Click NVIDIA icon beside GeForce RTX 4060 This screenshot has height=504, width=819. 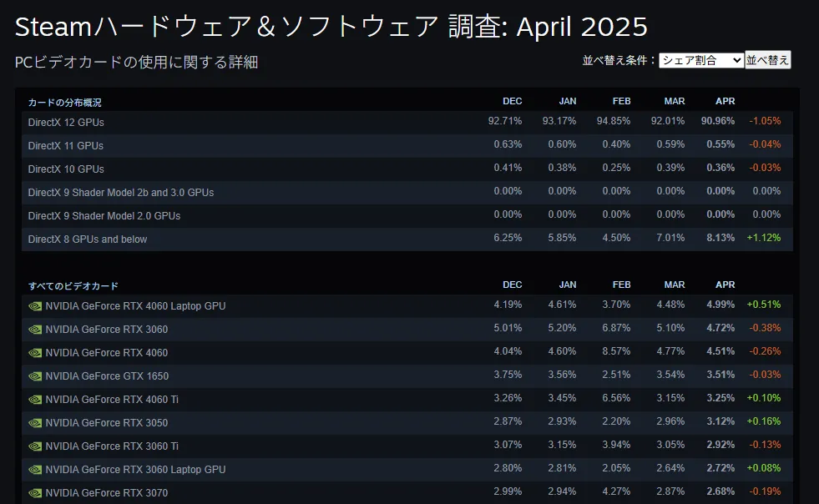point(35,353)
